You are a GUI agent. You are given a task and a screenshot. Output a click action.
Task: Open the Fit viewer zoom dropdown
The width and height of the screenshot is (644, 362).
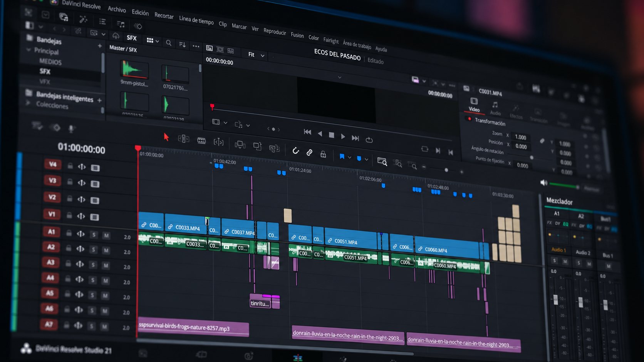point(256,55)
